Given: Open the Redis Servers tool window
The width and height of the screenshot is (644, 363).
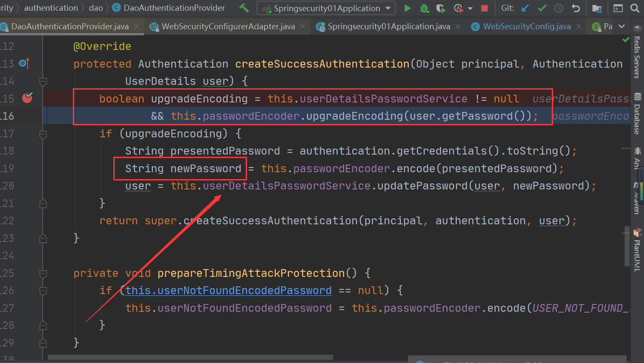Looking at the screenshot, I should click(637, 52).
